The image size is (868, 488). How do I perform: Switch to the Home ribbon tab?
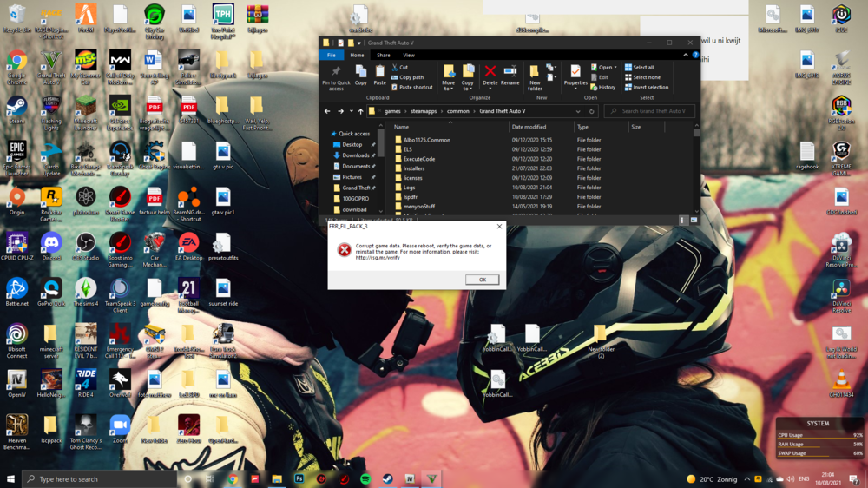click(x=357, y=55)
